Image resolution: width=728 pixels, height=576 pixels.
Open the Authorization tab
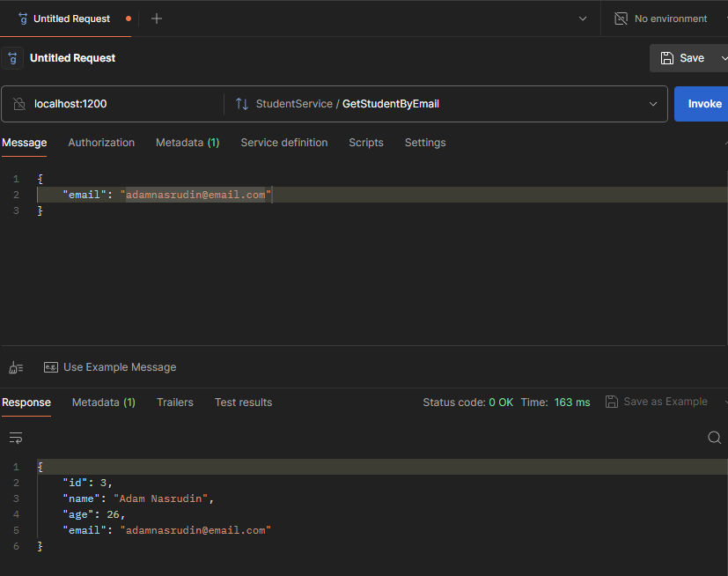click(101, 143)
